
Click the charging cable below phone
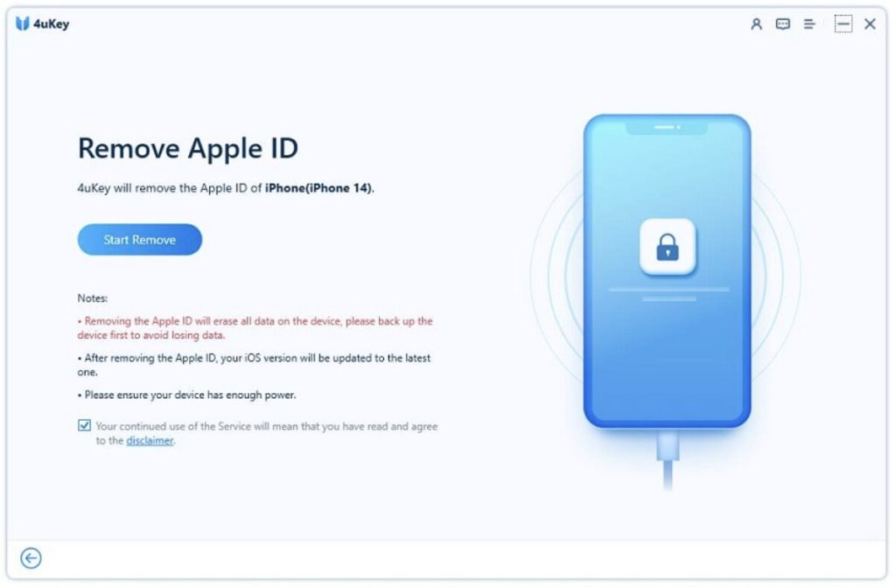(x=668, y=460)
